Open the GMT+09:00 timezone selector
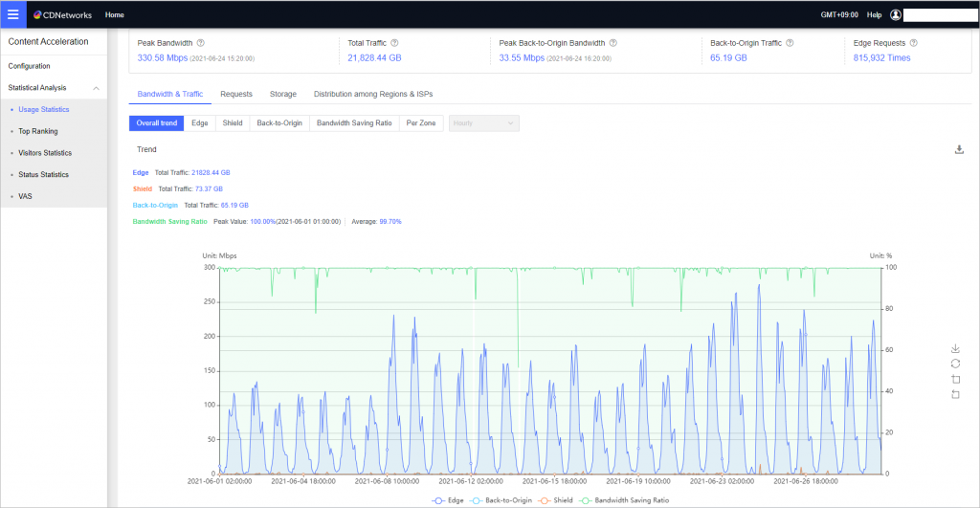This screenshot has width=980, height=508. click(839, 15)
